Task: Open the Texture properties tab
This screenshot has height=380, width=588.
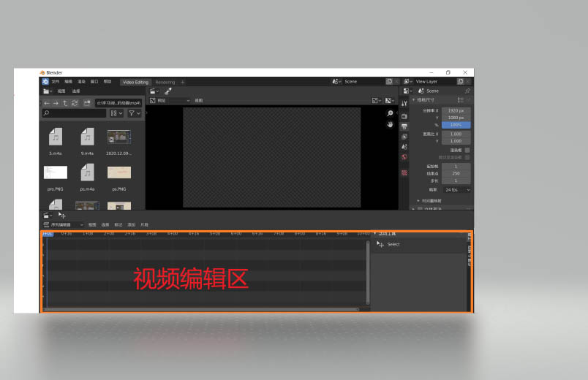Action: (x=404, y=172)
